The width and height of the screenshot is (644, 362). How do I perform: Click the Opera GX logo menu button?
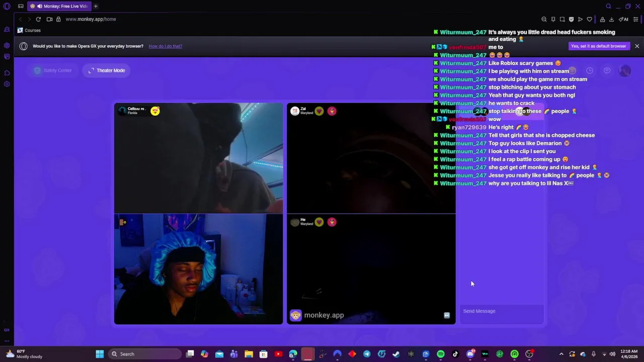point(7,6)
